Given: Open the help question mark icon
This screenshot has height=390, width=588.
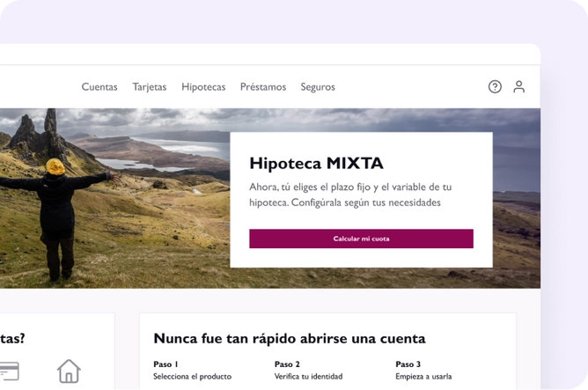Looking at the screenshot, I should tap(495, 86).
